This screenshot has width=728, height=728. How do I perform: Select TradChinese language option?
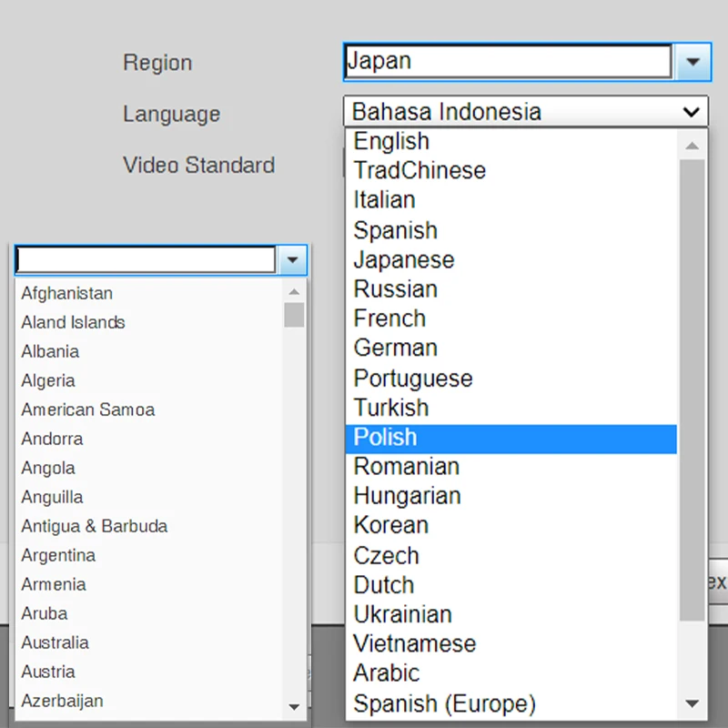[511, 171]
